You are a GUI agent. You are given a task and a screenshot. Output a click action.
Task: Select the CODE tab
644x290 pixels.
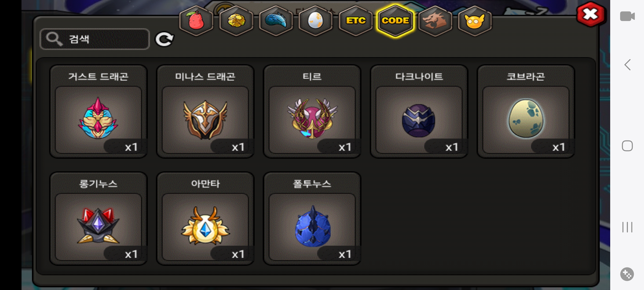click(395, 21)
